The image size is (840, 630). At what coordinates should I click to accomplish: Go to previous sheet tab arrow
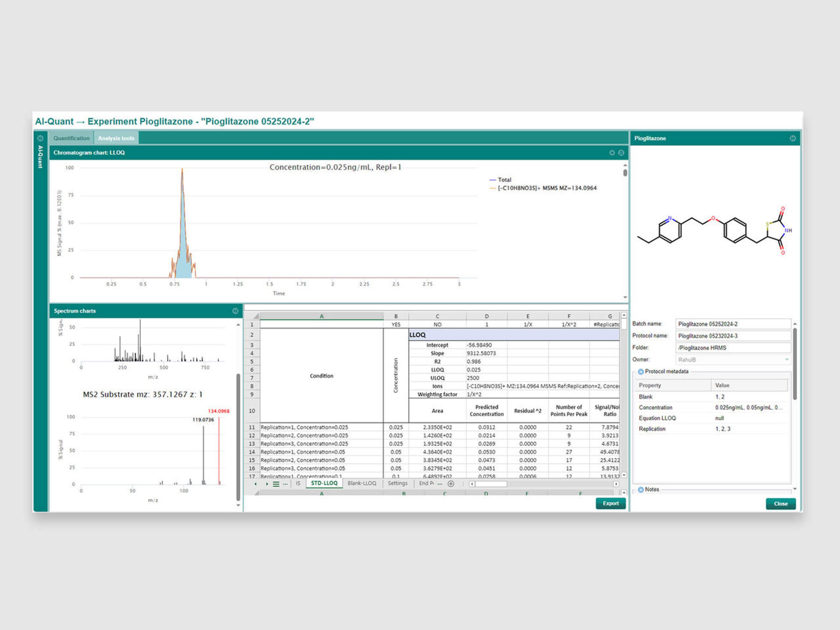pos(255,484)
